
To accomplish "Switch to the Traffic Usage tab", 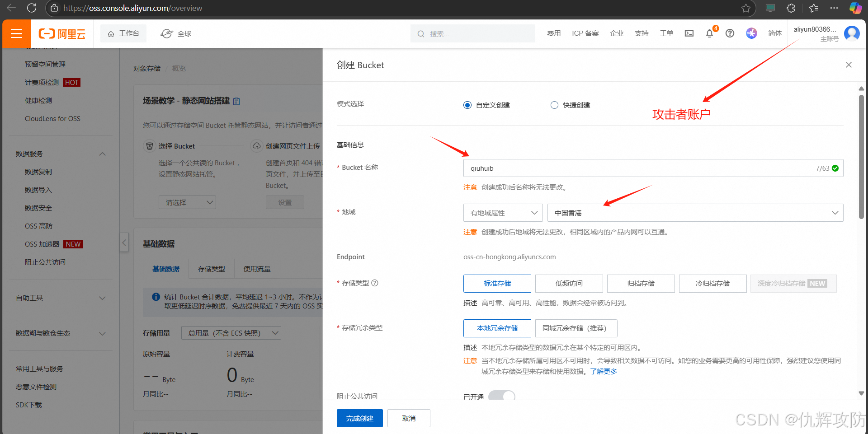I will click(257, 269).
